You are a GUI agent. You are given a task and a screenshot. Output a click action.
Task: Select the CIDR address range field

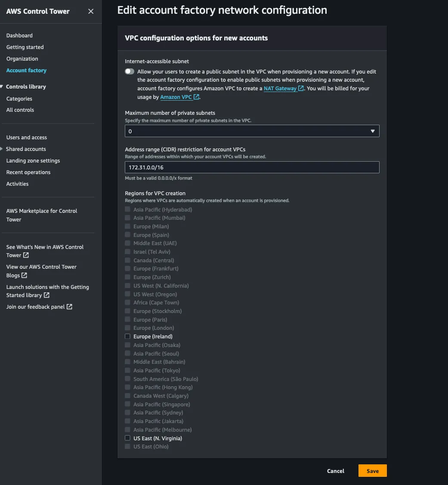coord(252,167)
